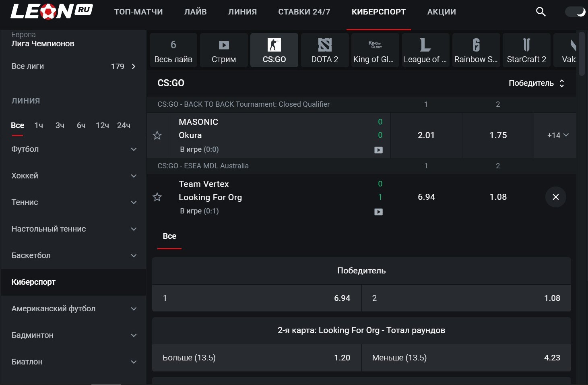Expand the Американский футбол chevron
Screen dimensions: 588x385
(x=134, y=309)
